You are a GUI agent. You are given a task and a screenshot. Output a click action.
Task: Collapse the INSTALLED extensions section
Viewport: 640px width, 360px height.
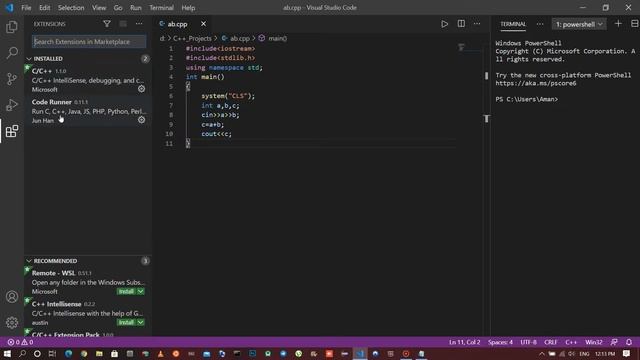[x=29, y=59]
